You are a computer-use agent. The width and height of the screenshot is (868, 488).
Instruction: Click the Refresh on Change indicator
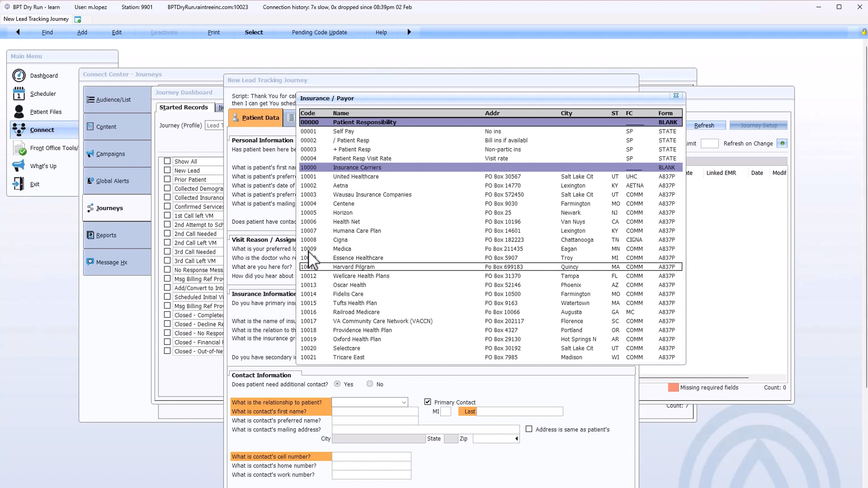[782, 144]
